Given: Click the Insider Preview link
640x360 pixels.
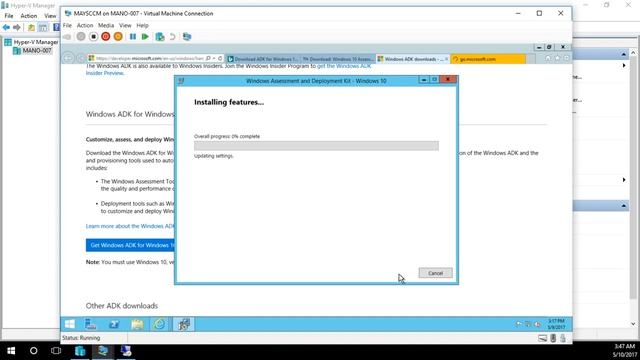Looking at the screenshot, I should click(x=104, y=73).
